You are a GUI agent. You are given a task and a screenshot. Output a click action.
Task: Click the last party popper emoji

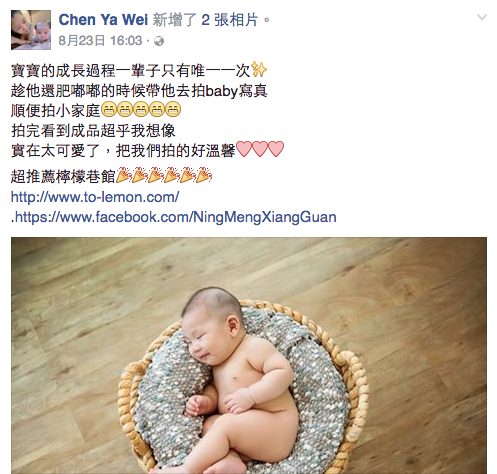click(x=204, y=175)
